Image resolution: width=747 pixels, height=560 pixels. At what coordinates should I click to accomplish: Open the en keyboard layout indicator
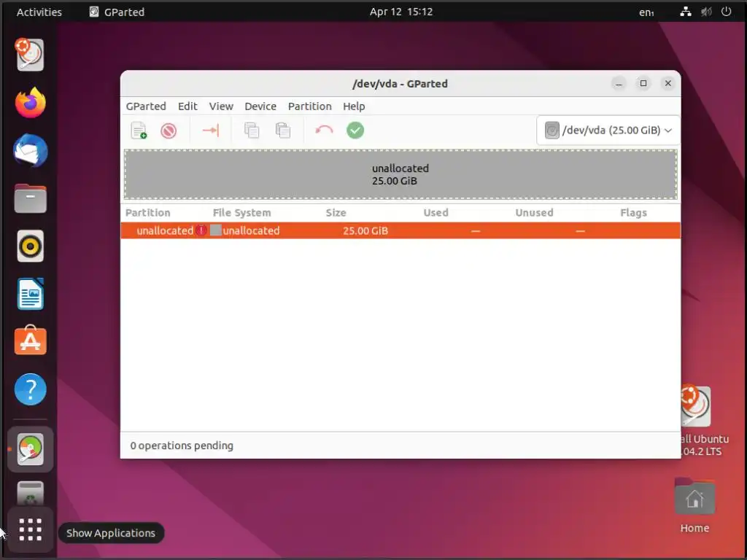646,12
